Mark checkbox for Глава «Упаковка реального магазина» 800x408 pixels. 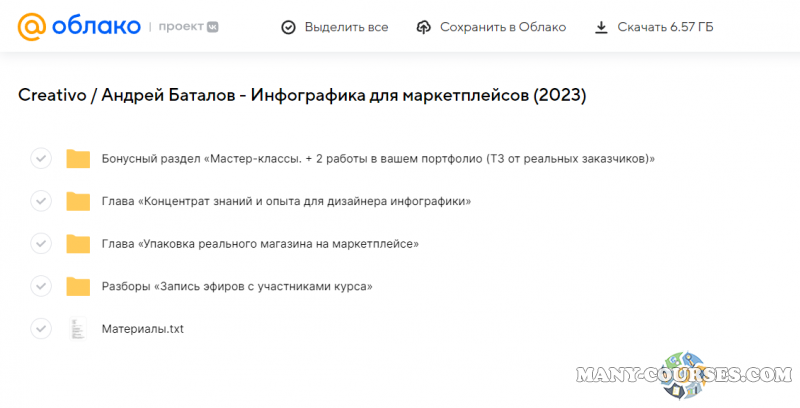[x=41, y=243]
